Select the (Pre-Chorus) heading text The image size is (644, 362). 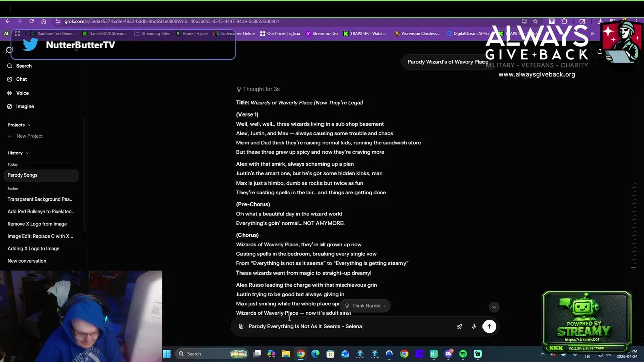click(x=253, y=205)
